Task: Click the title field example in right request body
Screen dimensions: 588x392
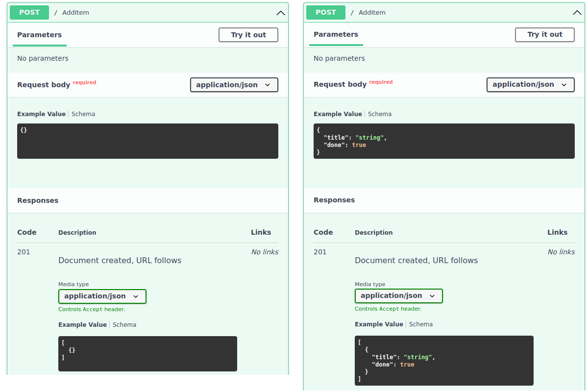Action: (x=338, y=137)
